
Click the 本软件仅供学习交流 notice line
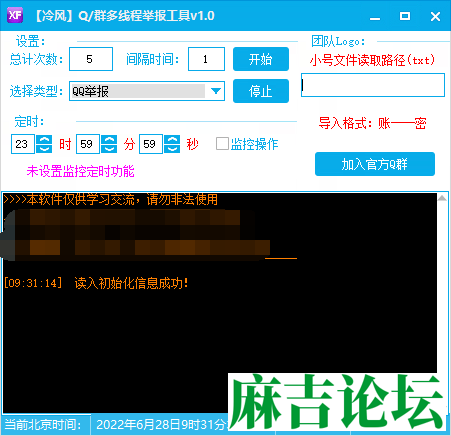coord(111,199)
